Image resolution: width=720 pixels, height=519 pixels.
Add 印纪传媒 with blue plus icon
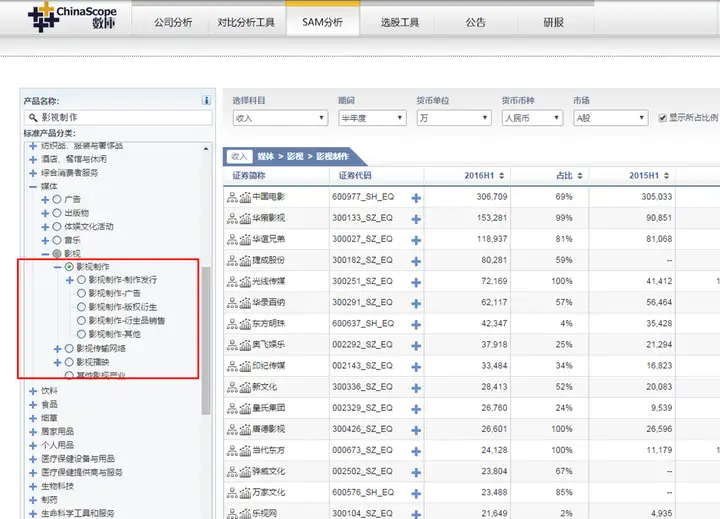(416, 367)
